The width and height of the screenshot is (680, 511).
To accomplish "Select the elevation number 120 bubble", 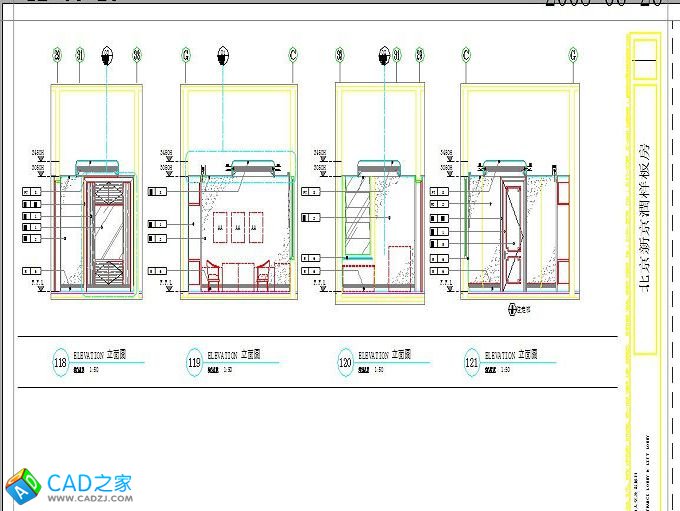I will point(346,363).
